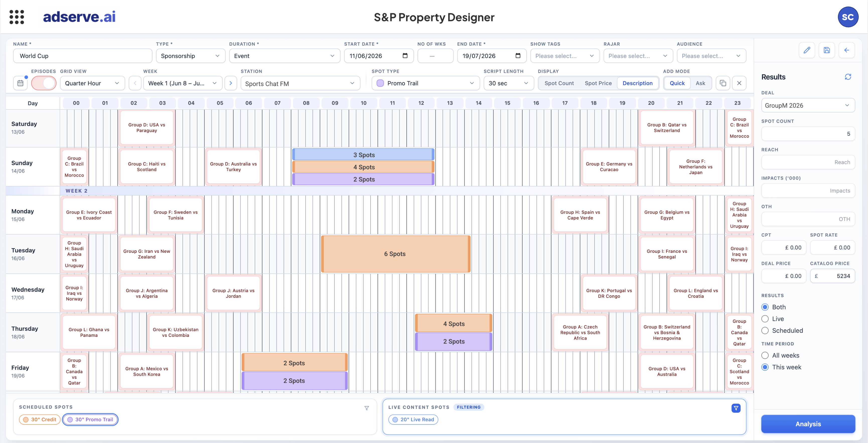Select This week time period
Screen dimensions: 868x443
(765, 367)
